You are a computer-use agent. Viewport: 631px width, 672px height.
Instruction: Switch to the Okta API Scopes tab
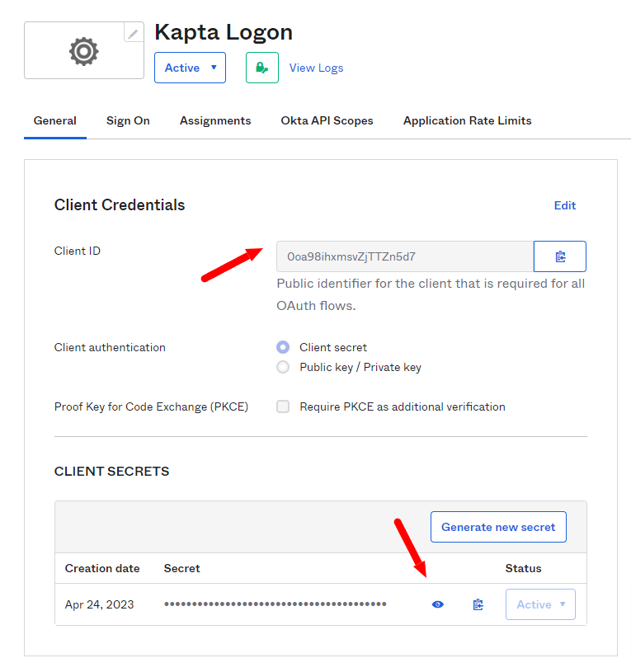tap(327, 120)
